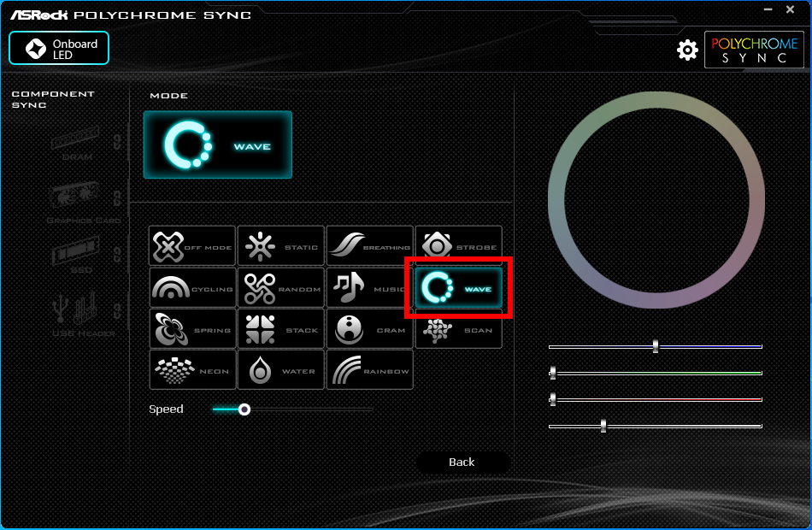Image resolution: width=812 pixels, height=530 pixels.
Task: Open the Onboard LED tab
Action: 59,48
